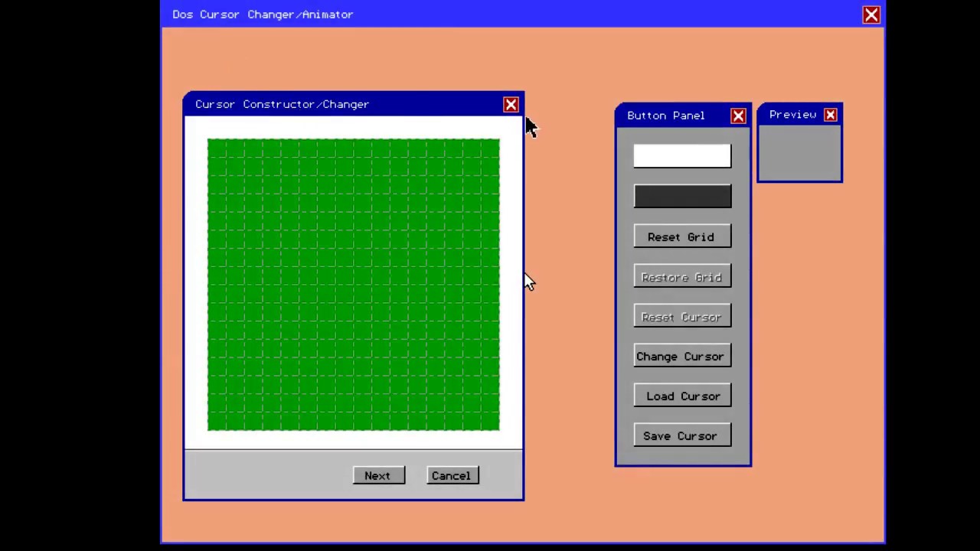Click the Save Cursor button
980x551 pixels.
[682, 435]
